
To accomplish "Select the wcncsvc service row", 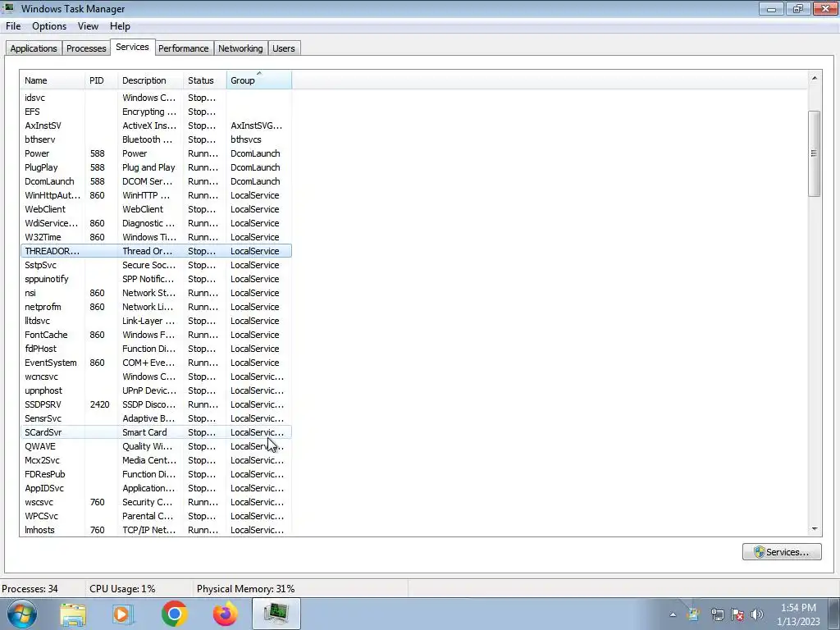I will 156,376.
